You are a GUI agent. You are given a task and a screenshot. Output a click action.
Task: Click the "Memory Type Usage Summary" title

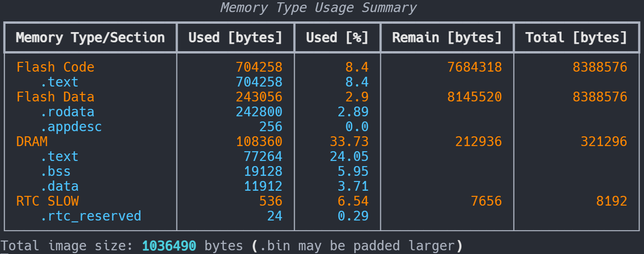318,7
